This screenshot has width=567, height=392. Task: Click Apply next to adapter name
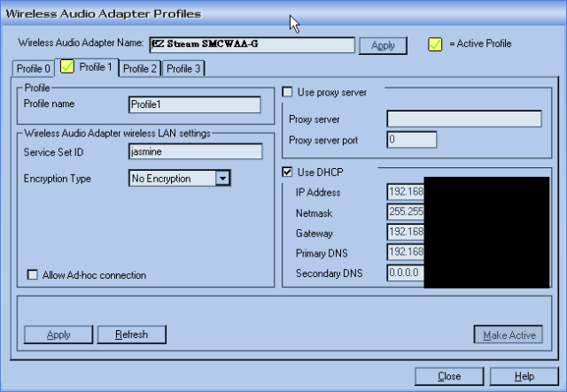tap(383, 45)
